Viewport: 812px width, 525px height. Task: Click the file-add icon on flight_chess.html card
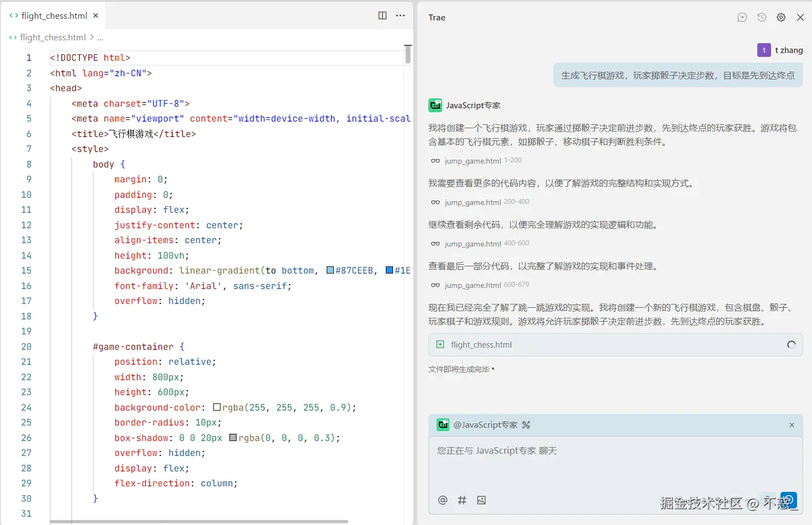point(440,344)
